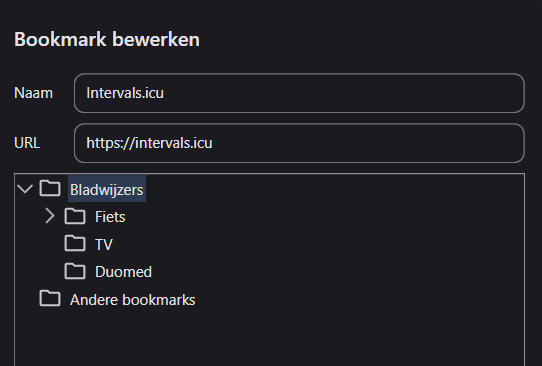The height and width of the screenshot is (366, 542).
Task: Focus the URL field with https://intervals.icu
Action: click(299, 143)
